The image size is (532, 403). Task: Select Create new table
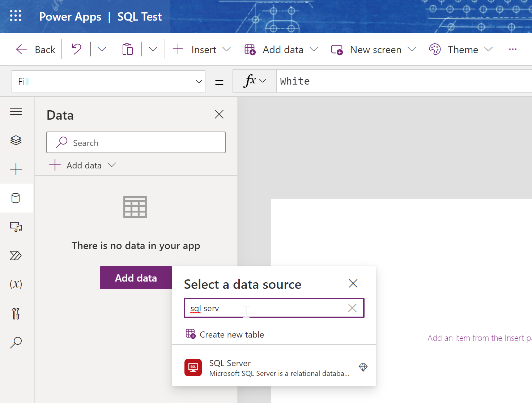click(232, 334)
